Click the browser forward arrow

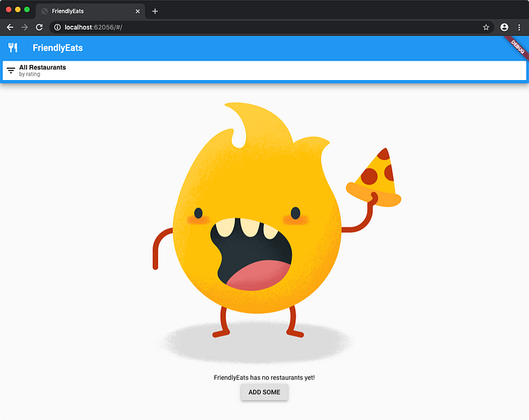[25, 27]
